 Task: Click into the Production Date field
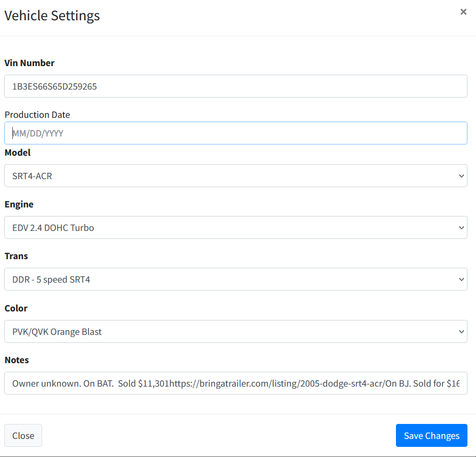(236, 133)
